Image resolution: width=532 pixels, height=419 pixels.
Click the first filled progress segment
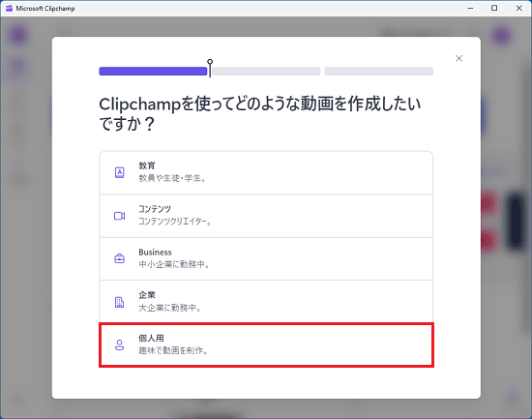click(153, 71)
